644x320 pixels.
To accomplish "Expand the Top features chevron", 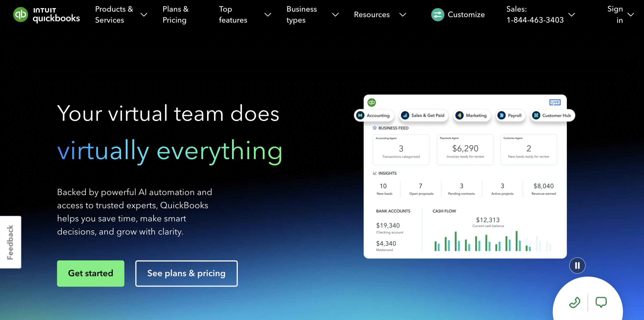I will click(268, 15).
